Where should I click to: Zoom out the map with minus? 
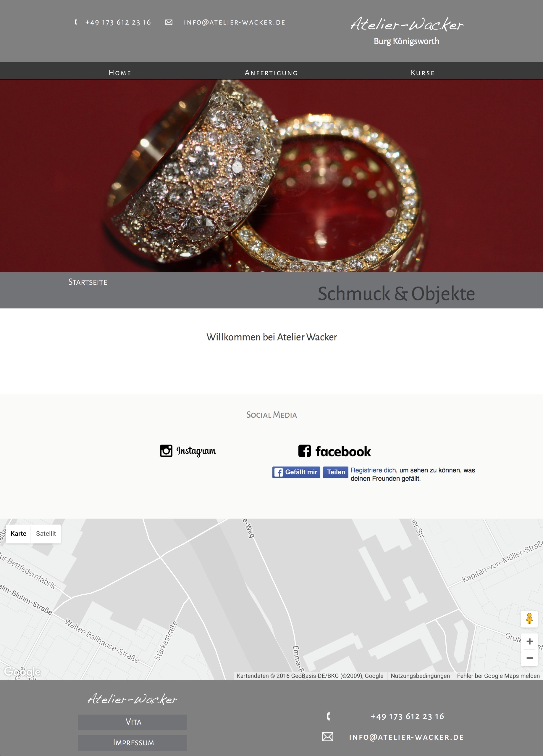coord(529,658)
